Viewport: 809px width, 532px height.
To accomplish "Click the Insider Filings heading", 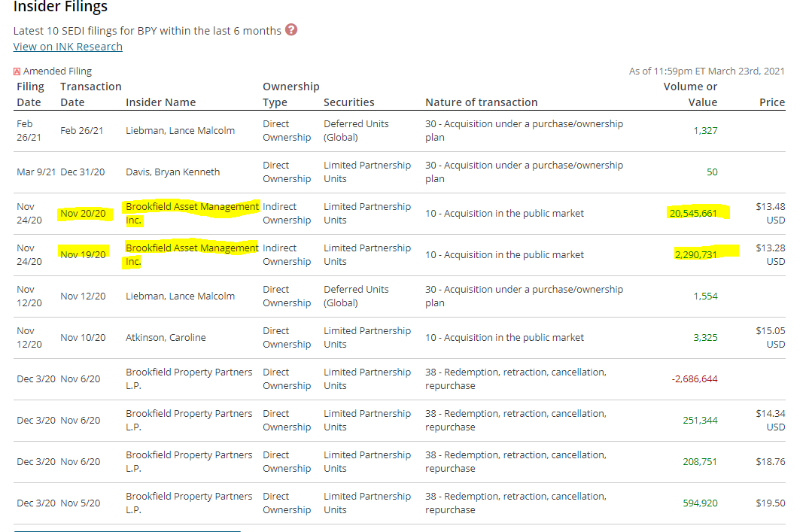I will (60, 6).
